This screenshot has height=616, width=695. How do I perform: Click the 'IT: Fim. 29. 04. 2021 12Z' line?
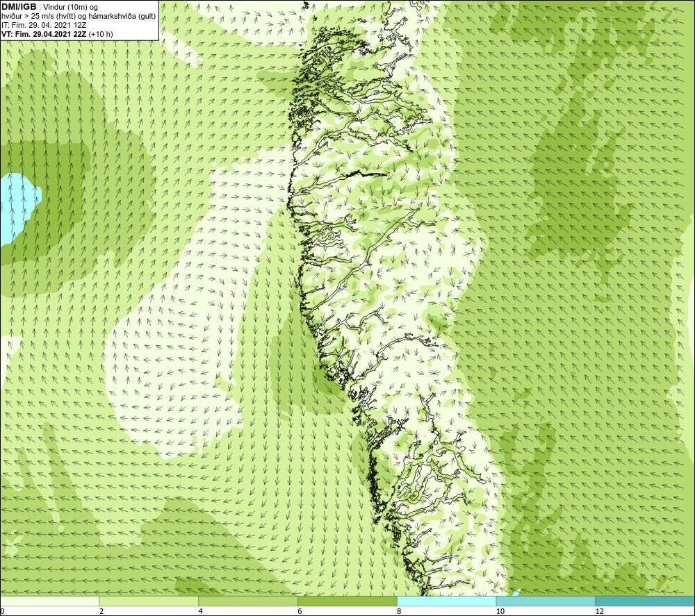44,25
